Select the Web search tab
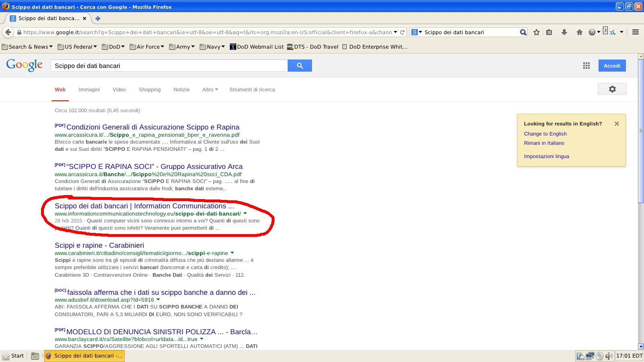The height and width of the screenshot is (362, 644). [60, 90]
